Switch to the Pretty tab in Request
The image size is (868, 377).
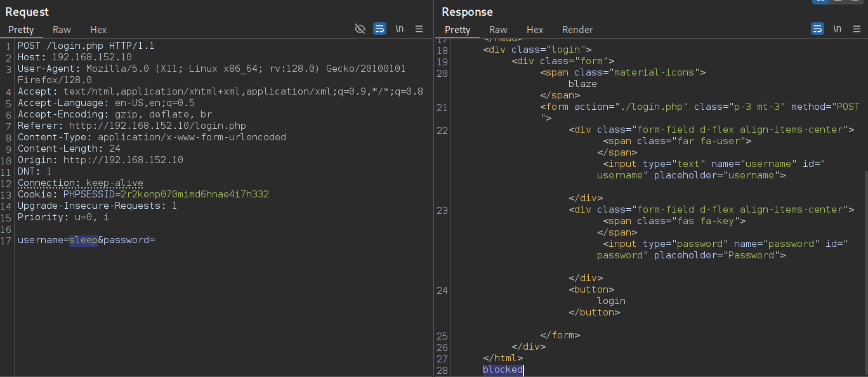(21, 30)
